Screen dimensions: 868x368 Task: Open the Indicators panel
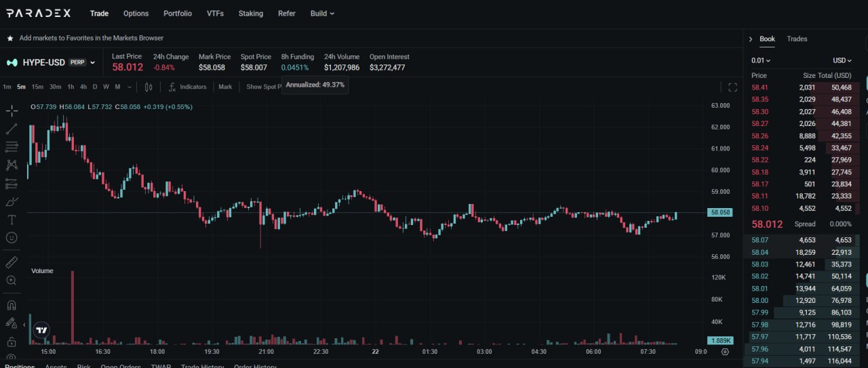(187, 87)
